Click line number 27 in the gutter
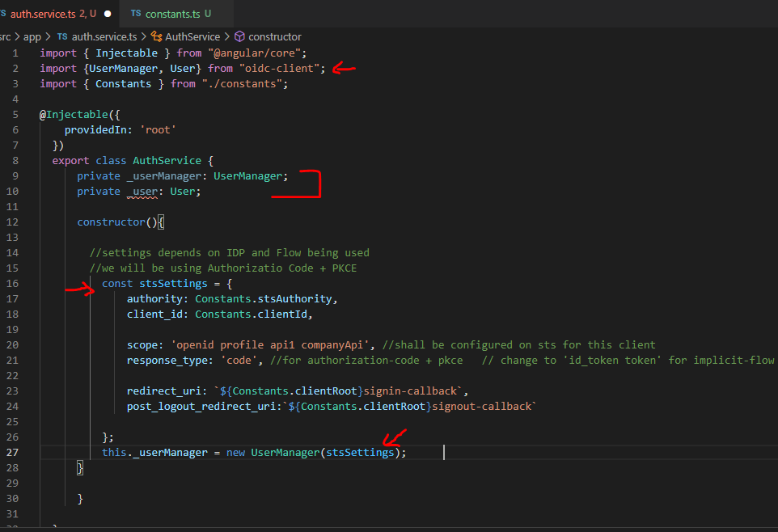The height and width of the screenshot is (532, 778). tap(14, 453)
